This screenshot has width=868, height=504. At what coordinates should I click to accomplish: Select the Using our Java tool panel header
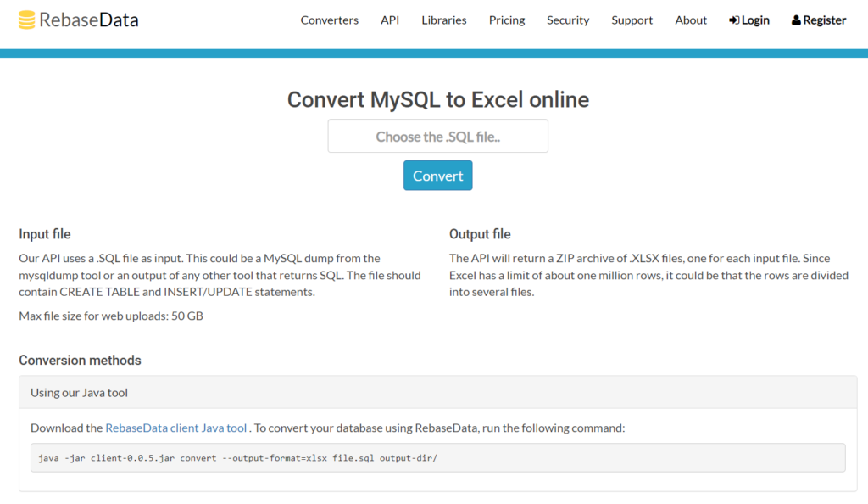click(x=438, y=392)
